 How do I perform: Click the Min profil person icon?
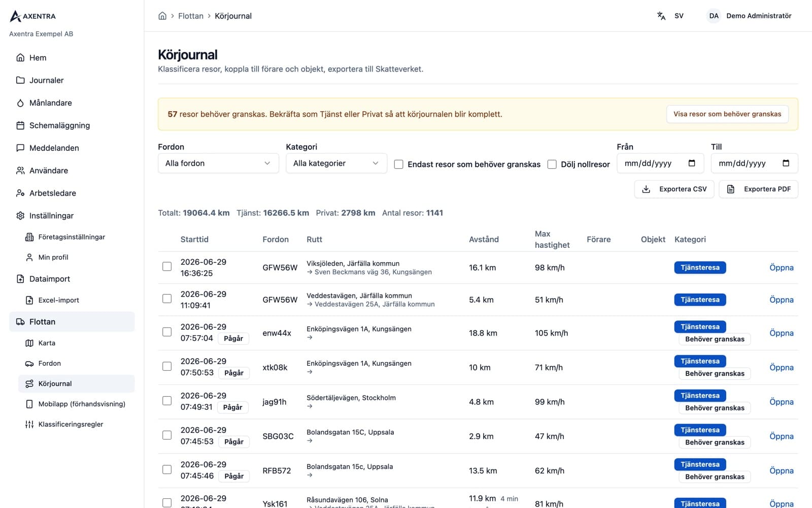coord(29,257)
